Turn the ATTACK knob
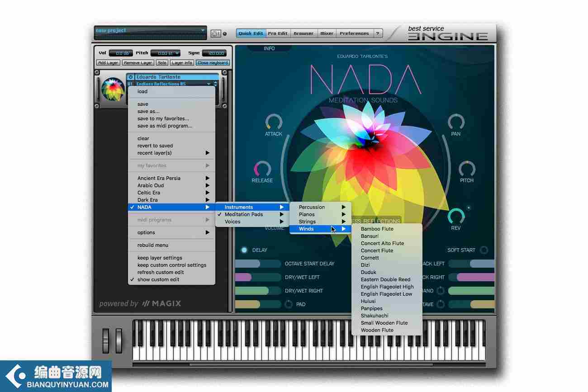The image size is (588, 392). point(274,122)
